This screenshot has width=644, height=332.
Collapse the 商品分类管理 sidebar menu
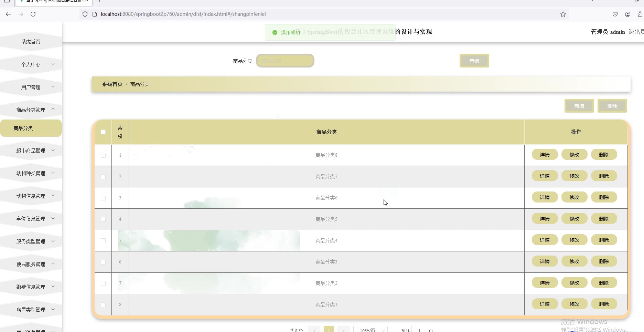coord(31,110)
